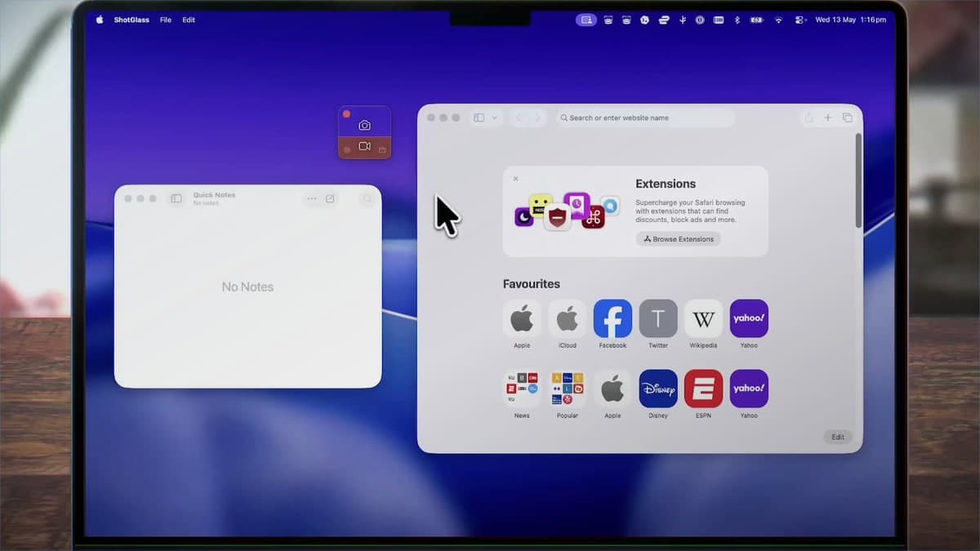Open the Wikipedia favourite

pos(703,318)
